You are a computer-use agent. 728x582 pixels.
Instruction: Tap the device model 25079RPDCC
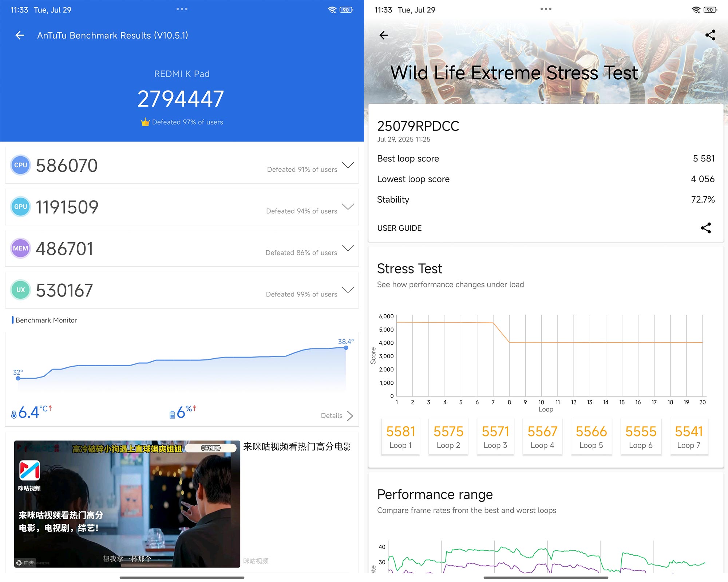coord(418,126)
